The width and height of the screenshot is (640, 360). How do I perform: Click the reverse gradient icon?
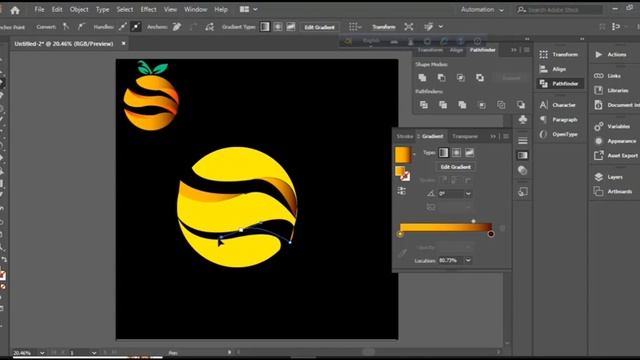tap(401, 191)
